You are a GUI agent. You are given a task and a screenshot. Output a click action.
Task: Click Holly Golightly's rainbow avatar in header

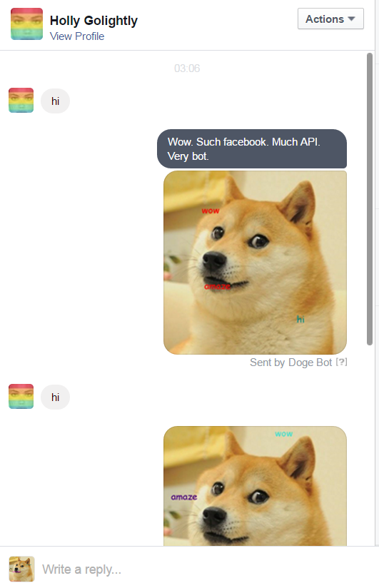pyautogui.click(x=26, y=24)
